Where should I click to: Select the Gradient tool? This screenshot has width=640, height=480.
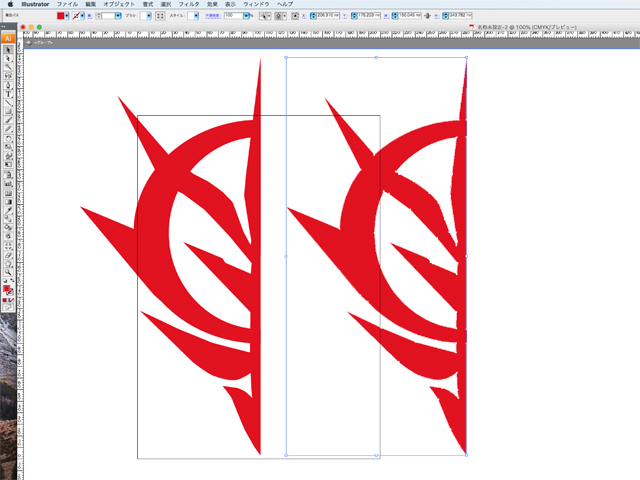click(x=8, y=202)
